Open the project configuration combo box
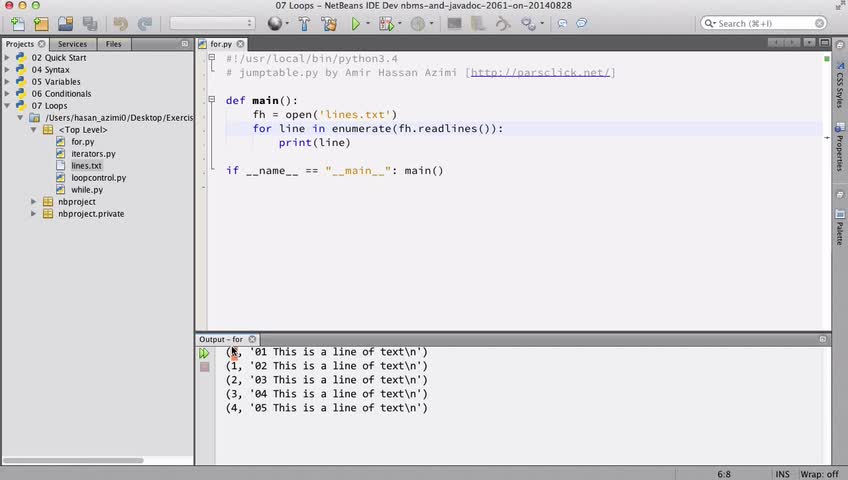The width and height of the screenshot is (848, 480). point(211,23)
